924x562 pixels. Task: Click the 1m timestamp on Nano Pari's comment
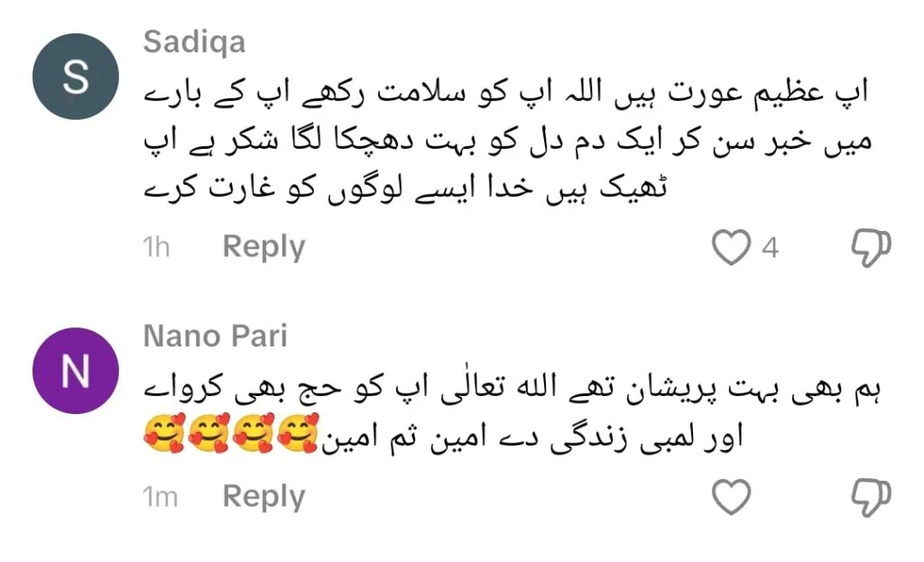[160, 497]
